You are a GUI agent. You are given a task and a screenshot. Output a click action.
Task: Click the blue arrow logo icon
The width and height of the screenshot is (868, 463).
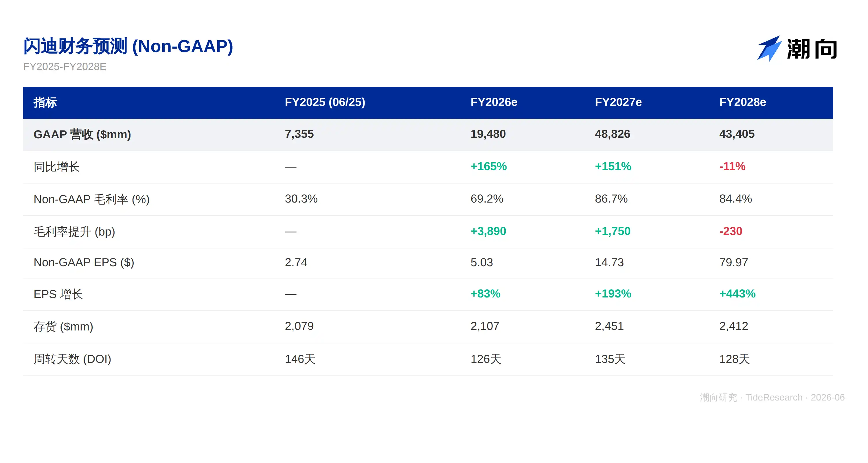point(769,49)
